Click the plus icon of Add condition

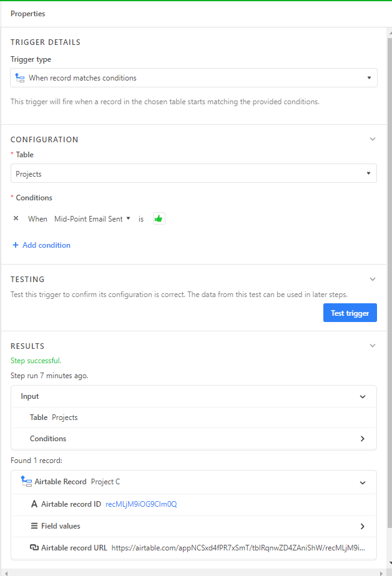16,245
